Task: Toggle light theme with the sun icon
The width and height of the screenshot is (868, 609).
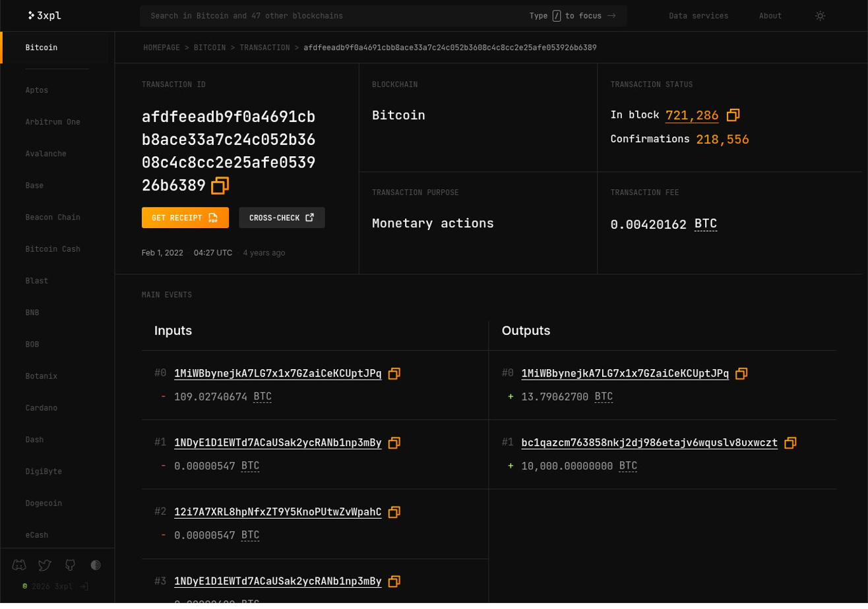Action: point(820,15)
